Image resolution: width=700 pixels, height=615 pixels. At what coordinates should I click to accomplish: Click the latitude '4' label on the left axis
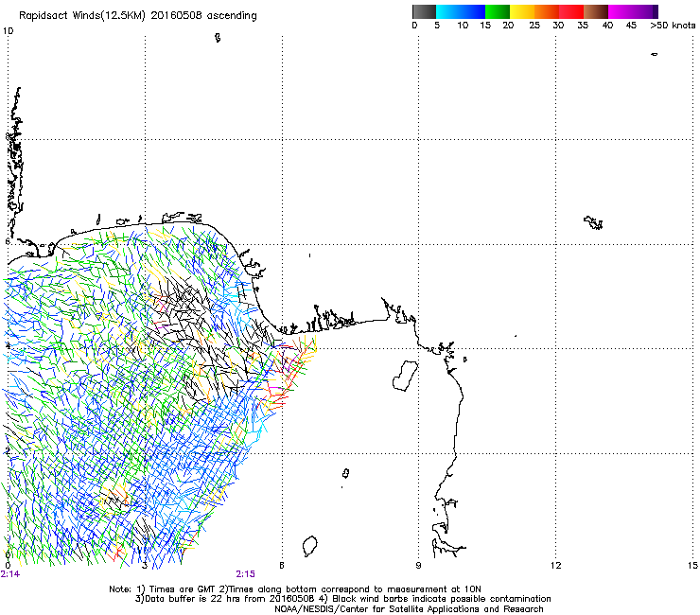[x=8, y=346]
